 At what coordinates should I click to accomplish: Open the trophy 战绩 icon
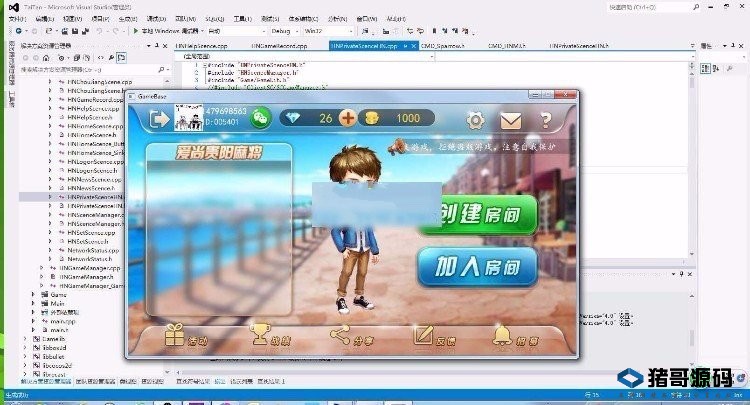[x=261, y=336]
